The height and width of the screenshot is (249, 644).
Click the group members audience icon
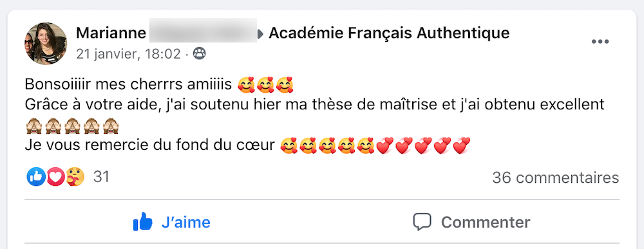[199, 53]
